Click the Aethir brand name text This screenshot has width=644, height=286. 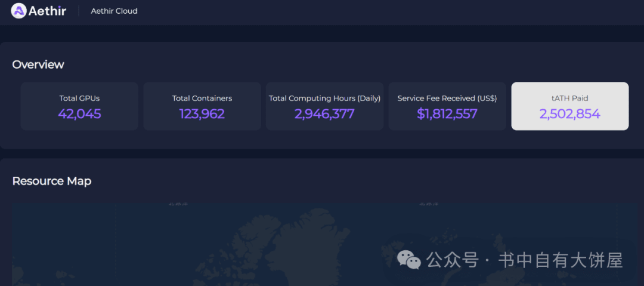47,11
